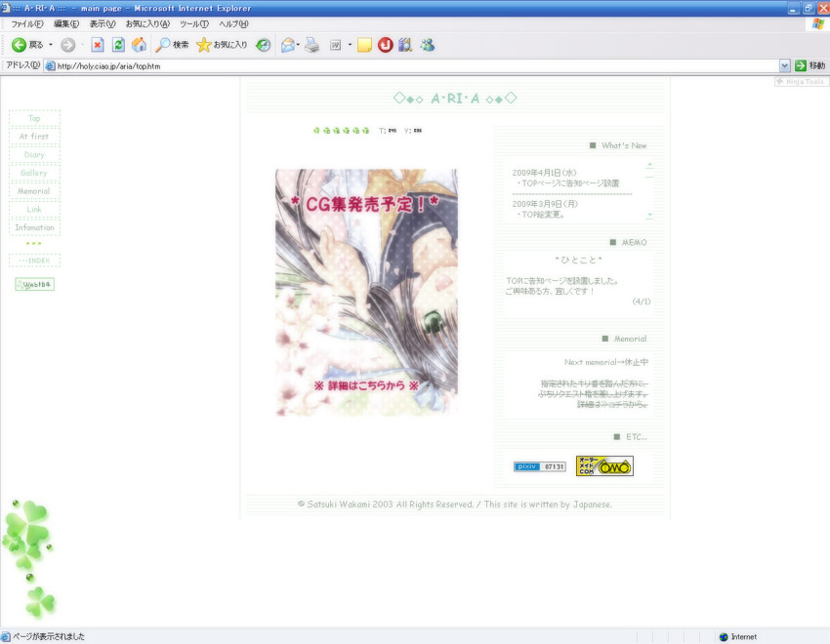This screenshot has width=830, height=644.
Task: Click the green Back arrow button
Action: [20, 45]
